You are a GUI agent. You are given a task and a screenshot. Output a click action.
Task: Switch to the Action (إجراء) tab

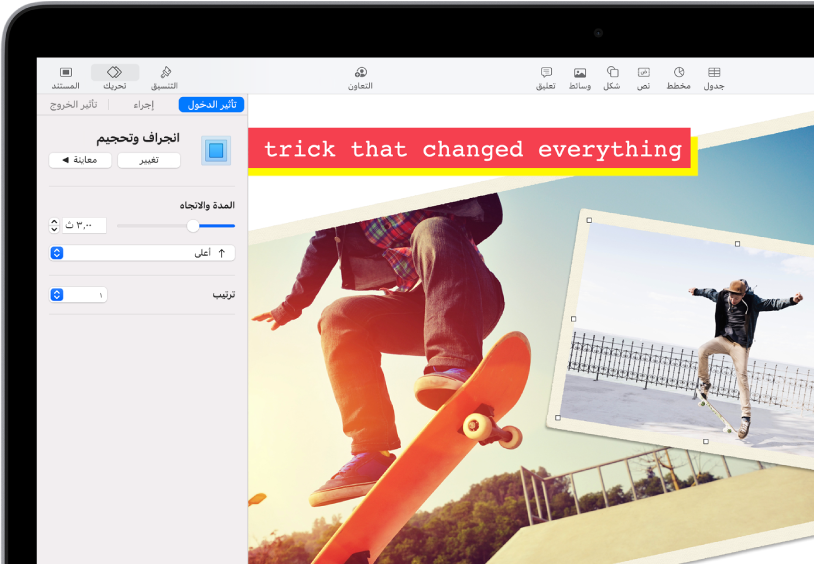(144, 105)
